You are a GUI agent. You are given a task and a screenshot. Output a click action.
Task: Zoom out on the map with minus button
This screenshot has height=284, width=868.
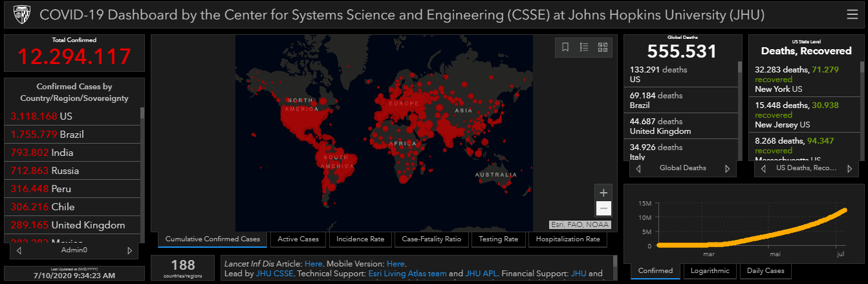pos(603,208)
